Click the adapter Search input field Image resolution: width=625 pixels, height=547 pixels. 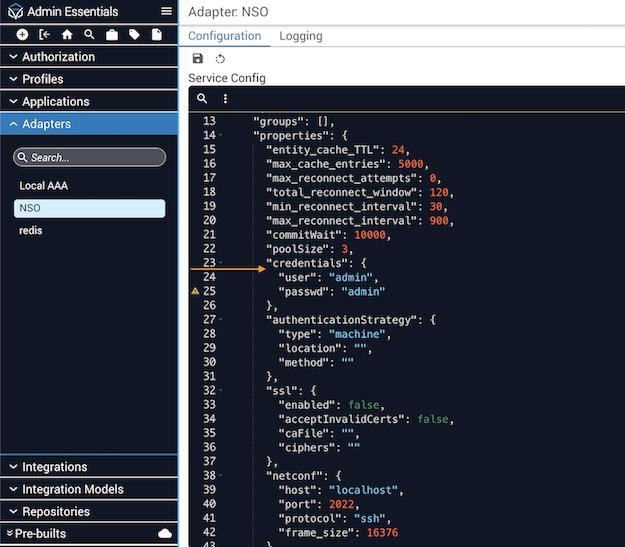(90, 157)
